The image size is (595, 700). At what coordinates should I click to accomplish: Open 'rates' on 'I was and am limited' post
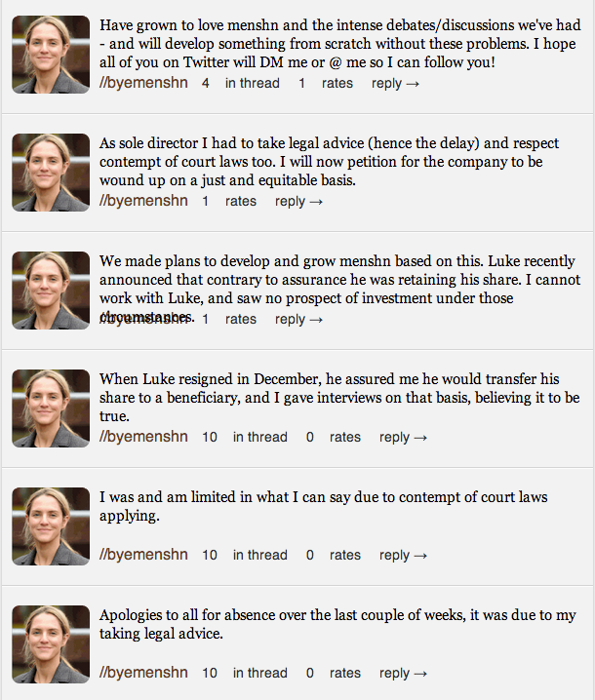[x=345, y=556]
